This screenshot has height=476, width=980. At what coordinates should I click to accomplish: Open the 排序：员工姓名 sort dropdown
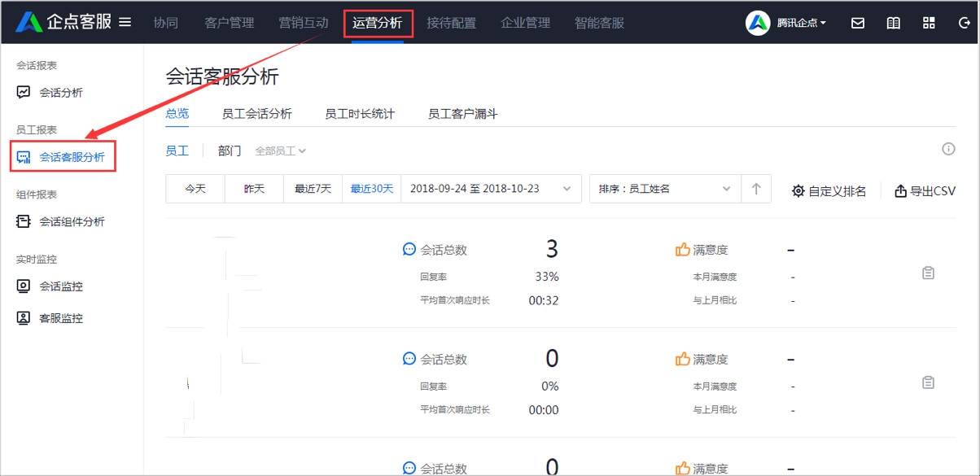(x=665, y=189)
